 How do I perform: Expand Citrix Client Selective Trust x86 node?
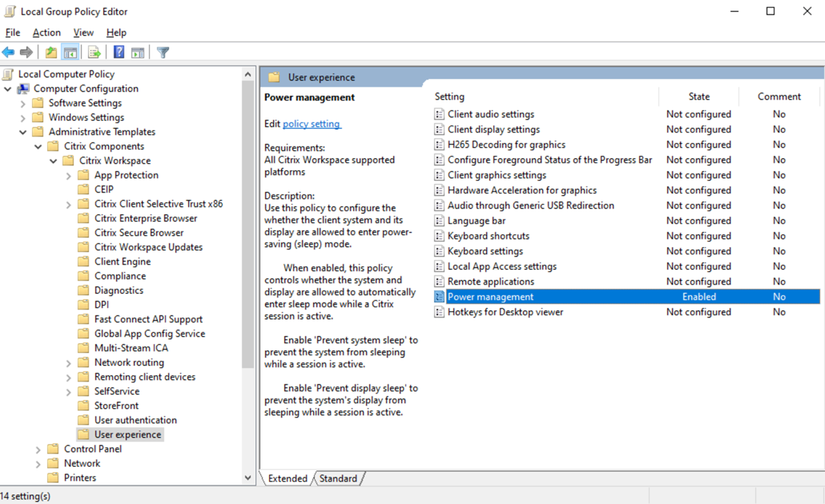pyautogui.click(x=68, y=204)
